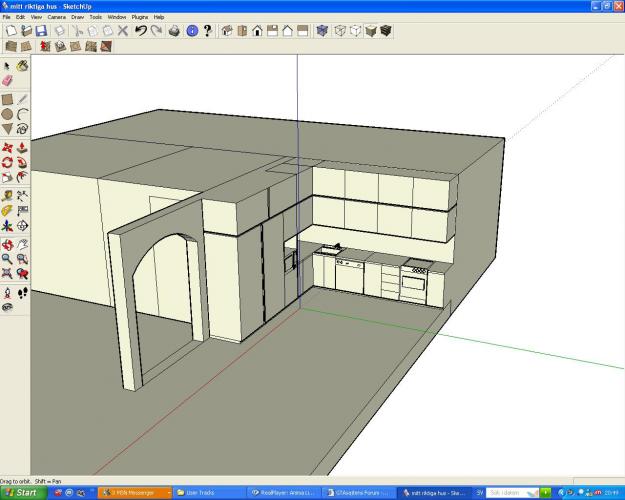Open the Plugins menu

[x=140, y=17]
